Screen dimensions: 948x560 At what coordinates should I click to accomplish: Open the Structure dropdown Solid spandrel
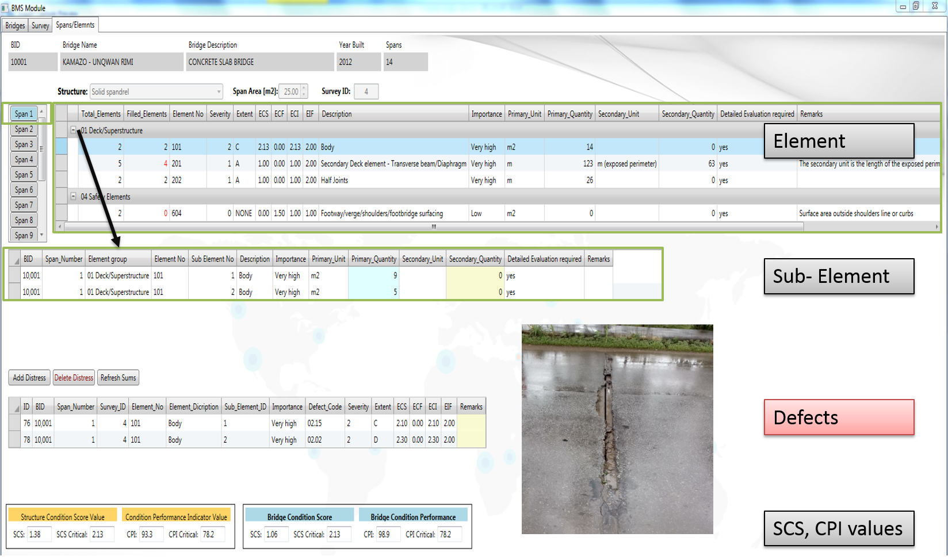click(156, 91)
